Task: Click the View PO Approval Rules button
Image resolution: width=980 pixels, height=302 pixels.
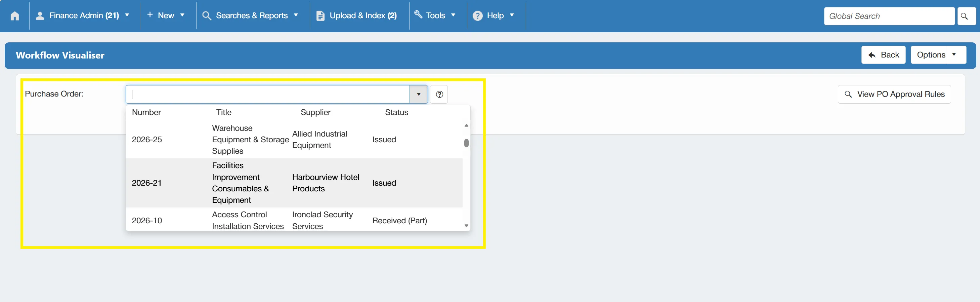Action: 894,94
